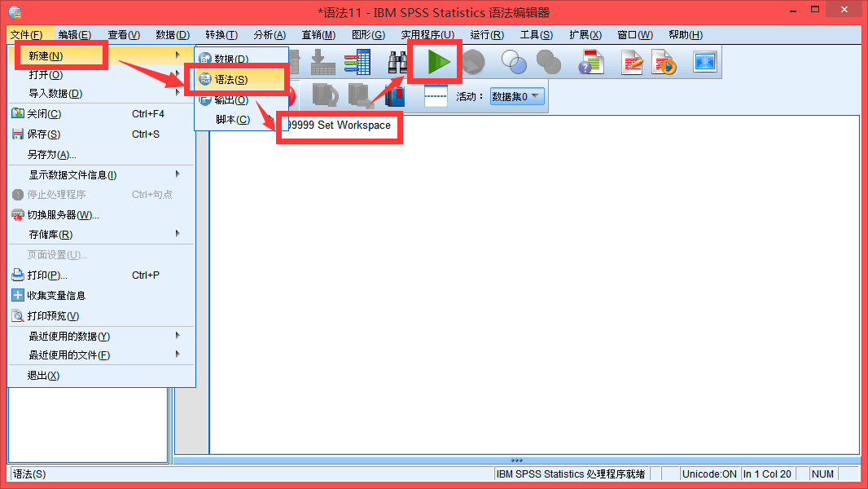Click the document with play icon
This screenshot has height=489, width=868.
[x=664, y=62]
